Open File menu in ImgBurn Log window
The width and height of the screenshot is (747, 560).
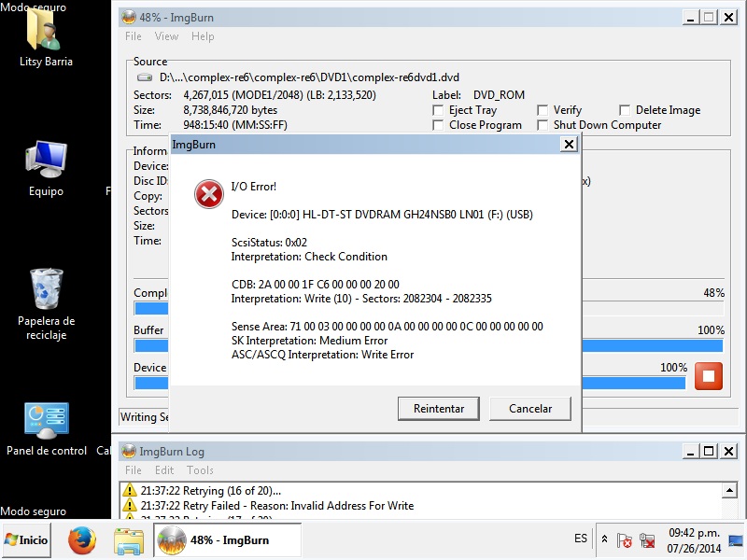tap(134, 470)
